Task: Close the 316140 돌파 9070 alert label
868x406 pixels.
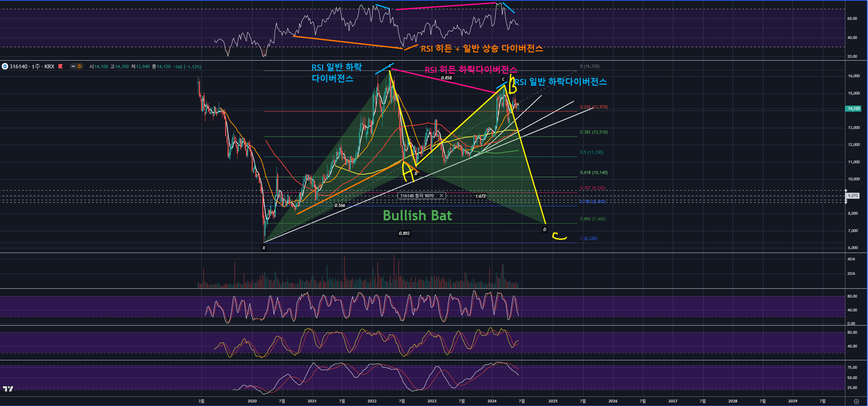Action: tap(441, 196)
